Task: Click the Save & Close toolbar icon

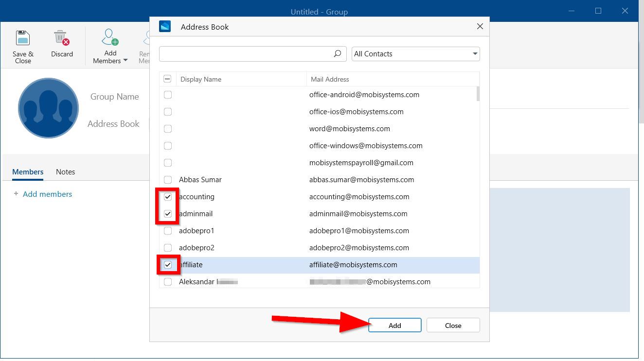Action: tap(23, 38)
